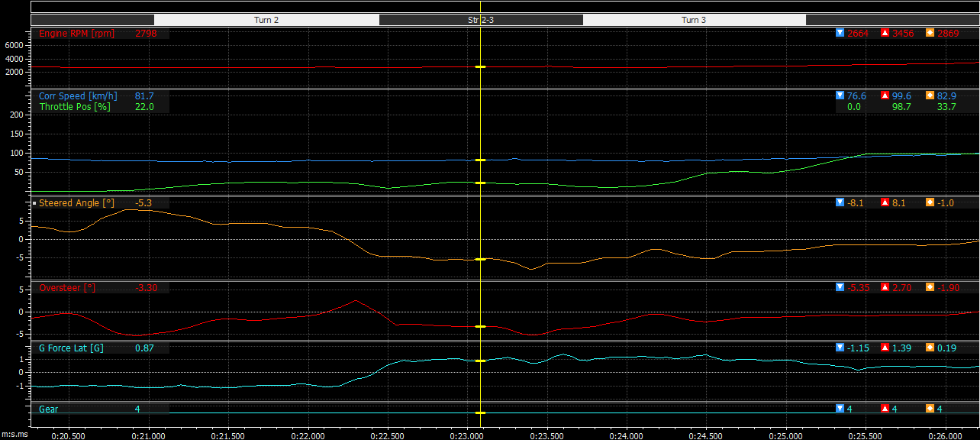This screenshot has height=440, width=980.
Task: Select the Corr Speed channel label
Action: pos(78,95)
